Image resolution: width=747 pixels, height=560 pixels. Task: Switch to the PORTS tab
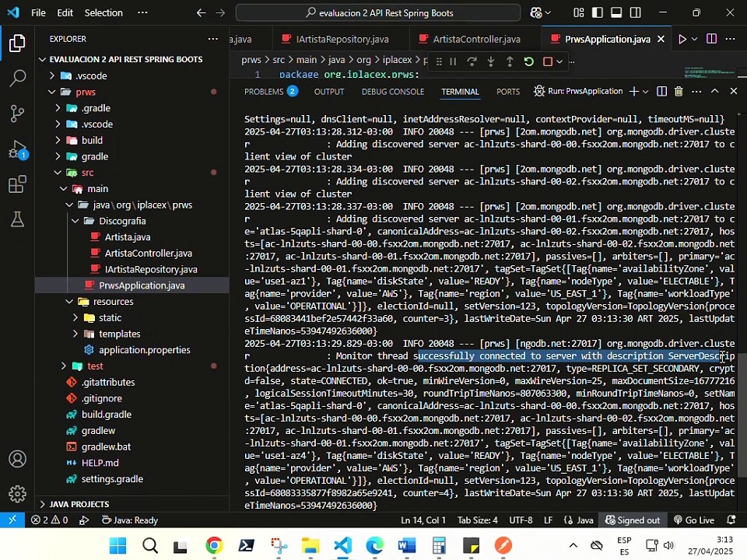[508, 92]
